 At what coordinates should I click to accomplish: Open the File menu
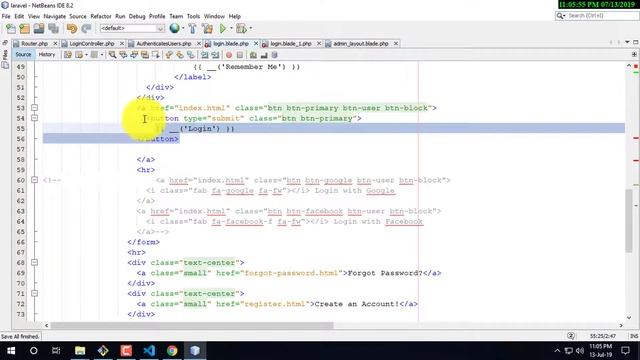coord(6,16)
